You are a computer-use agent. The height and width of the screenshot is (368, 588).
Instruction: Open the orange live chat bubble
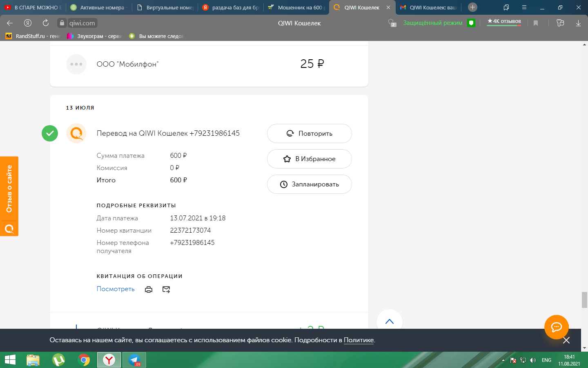tap(557, 327)
